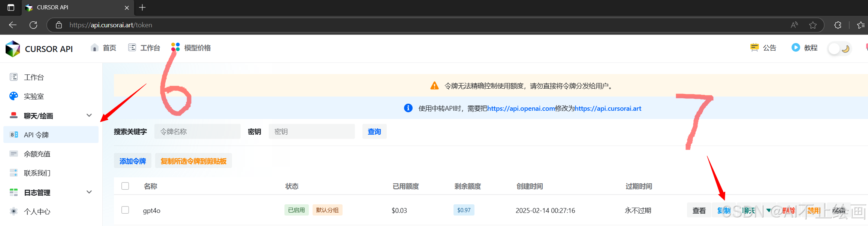Click the gpt4o token name
The width and height of the screenshot is (868, 226).
click(x=151, y=211)
